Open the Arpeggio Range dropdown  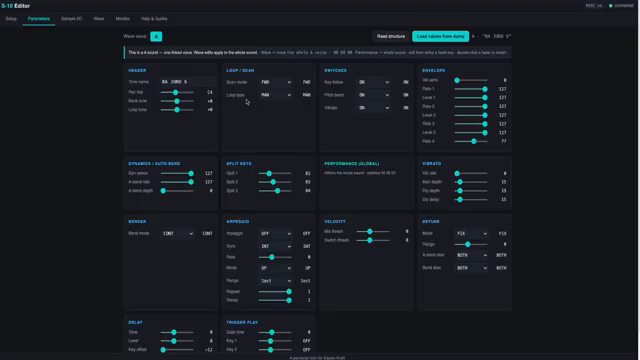click(276, 281)
